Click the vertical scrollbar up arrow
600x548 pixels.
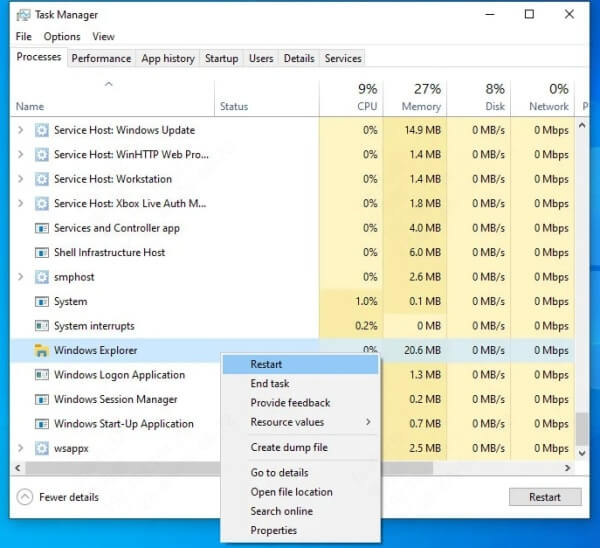(x=582, y=125)
